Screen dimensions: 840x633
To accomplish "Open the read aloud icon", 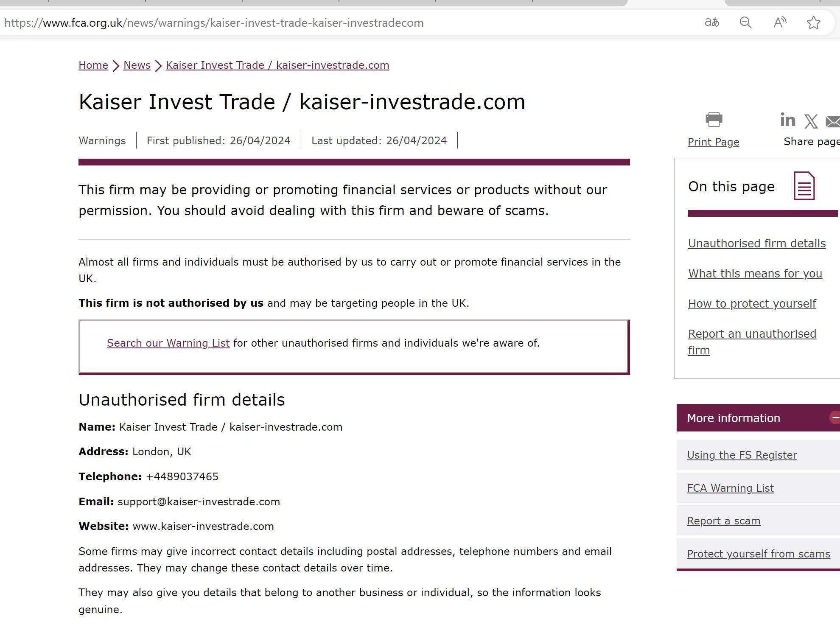I will point(780,22).
